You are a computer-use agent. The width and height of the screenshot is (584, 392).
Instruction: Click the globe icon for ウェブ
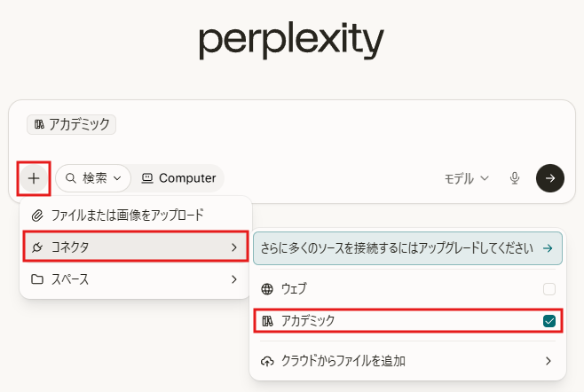[x=267, y=289]
